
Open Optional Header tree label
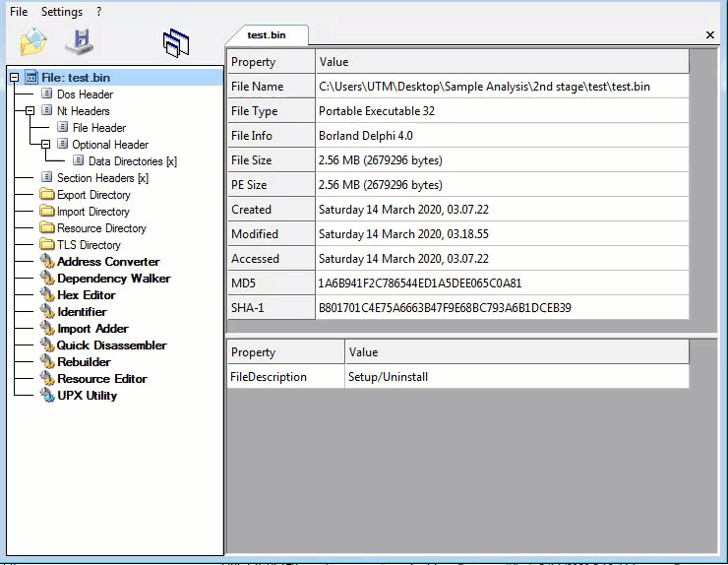coord(110,145)
